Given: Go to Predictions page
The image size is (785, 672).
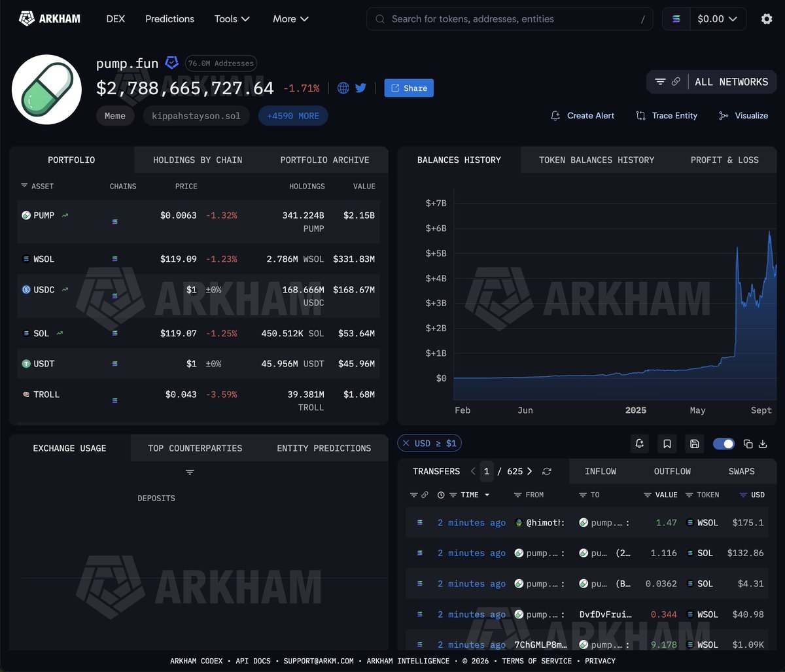Looking at the screenshot, I should point(169,19).
